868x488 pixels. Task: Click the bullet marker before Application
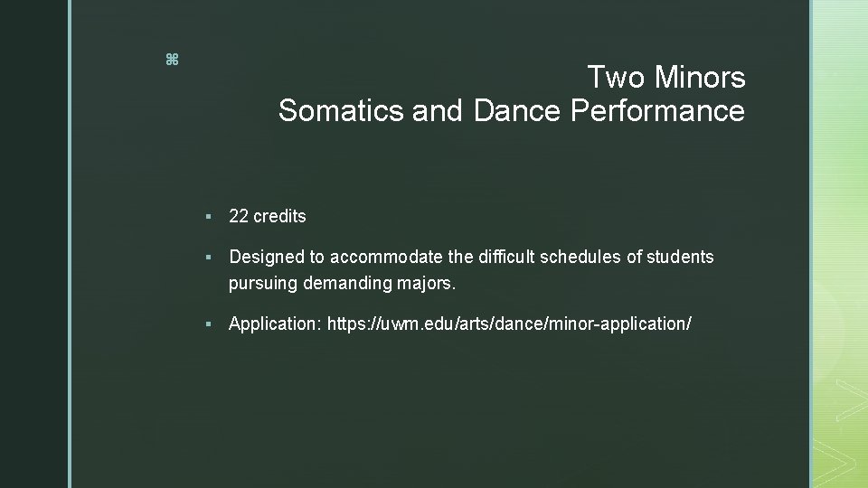click(x=209, y=324)
